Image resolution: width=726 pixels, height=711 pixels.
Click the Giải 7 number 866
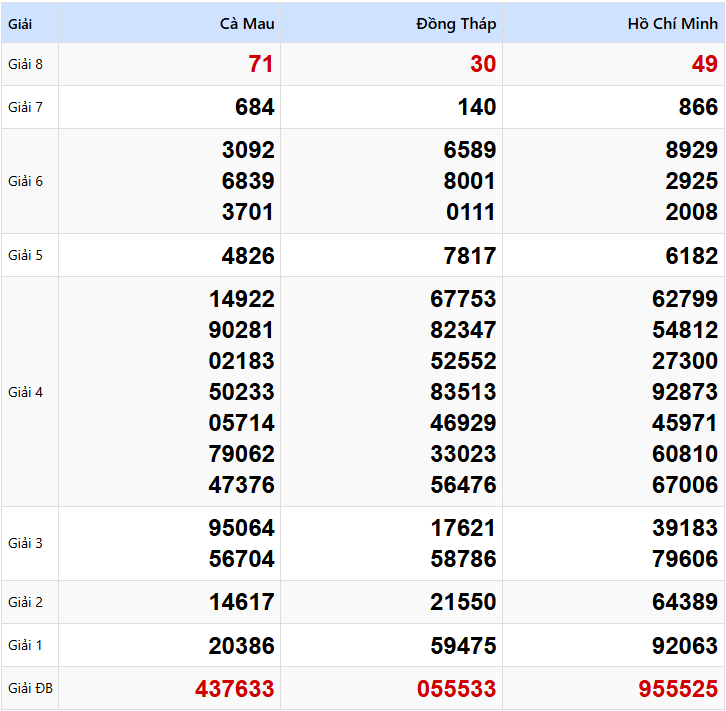point(698,107)
